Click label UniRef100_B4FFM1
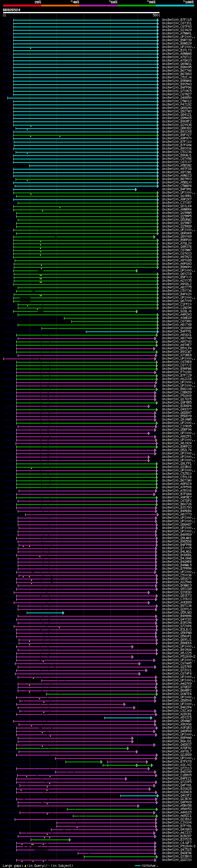 tap(177, 332)
